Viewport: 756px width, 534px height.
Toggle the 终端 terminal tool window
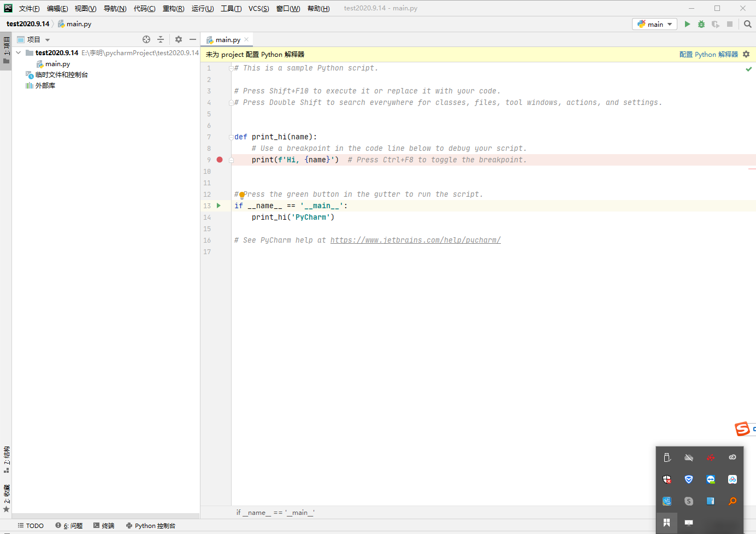tap(104, 526)
